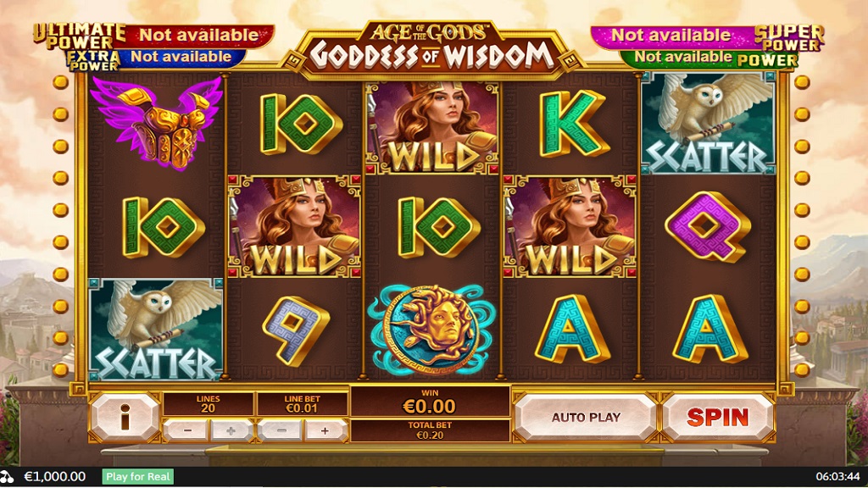Click the green K symbol
868x488 pixels.
(574, 124)
